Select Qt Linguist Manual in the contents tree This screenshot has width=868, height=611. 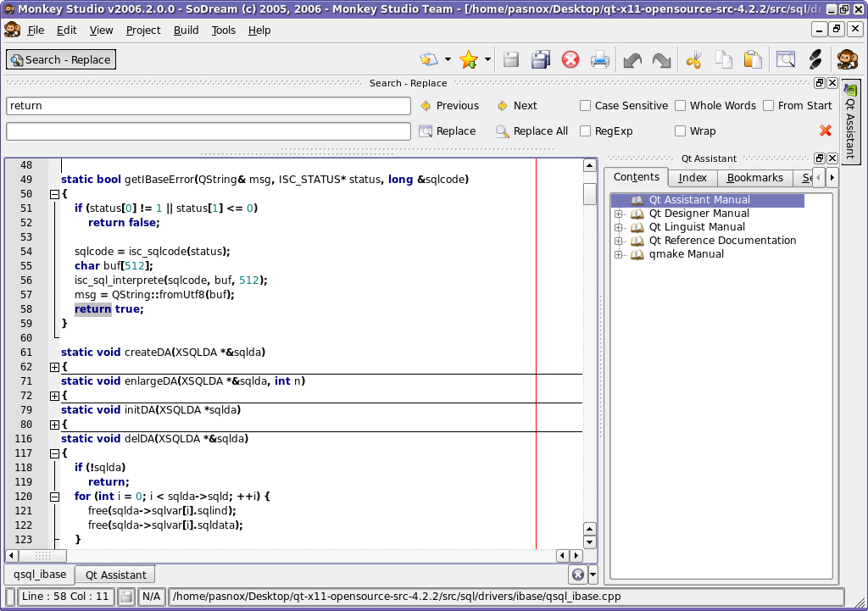click(x=697, y=227)
